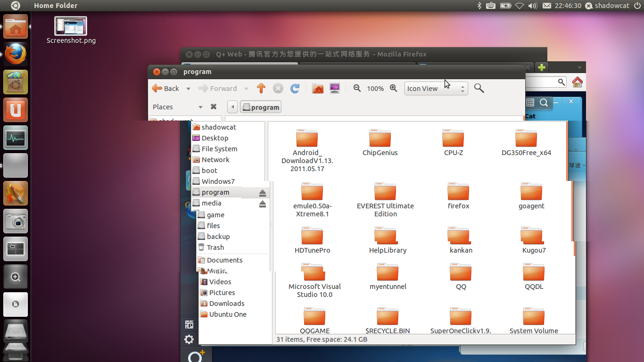This screenshot has height=362, width=644.
Task: Select the myentunnel folder
Action: [x=388, y=277]
